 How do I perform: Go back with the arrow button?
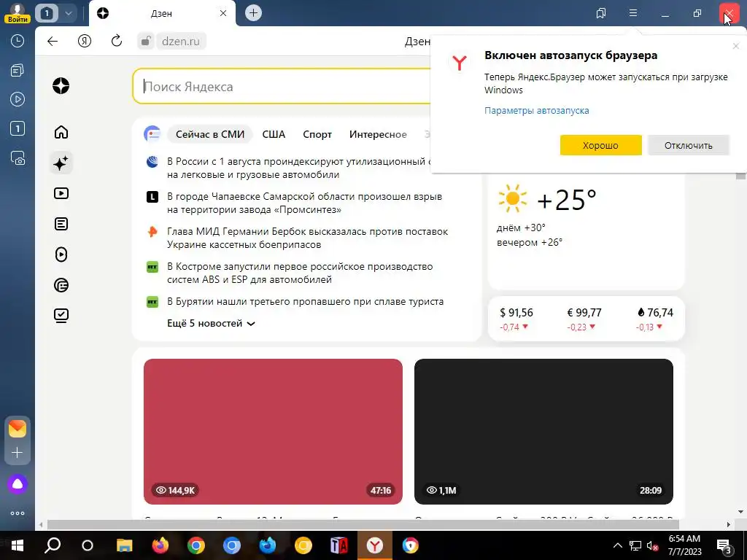53,41
